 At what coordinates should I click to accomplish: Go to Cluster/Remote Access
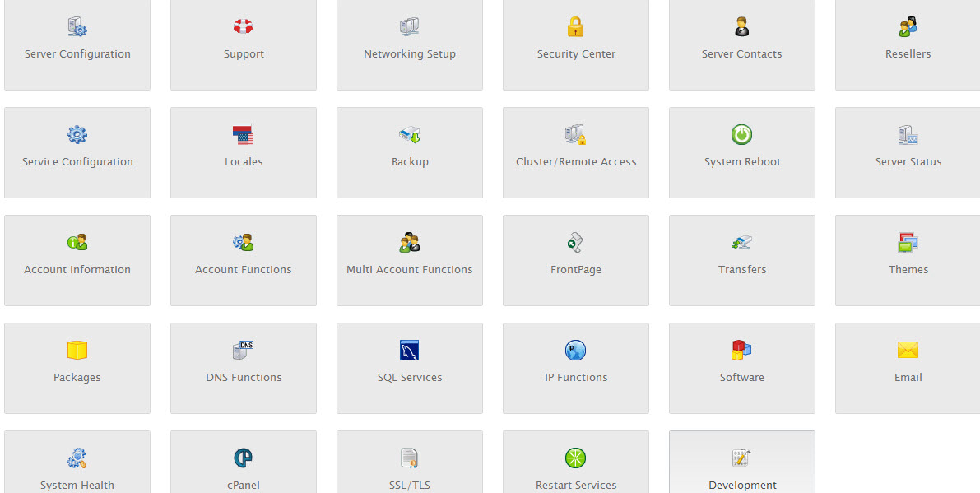click(576, 152)
